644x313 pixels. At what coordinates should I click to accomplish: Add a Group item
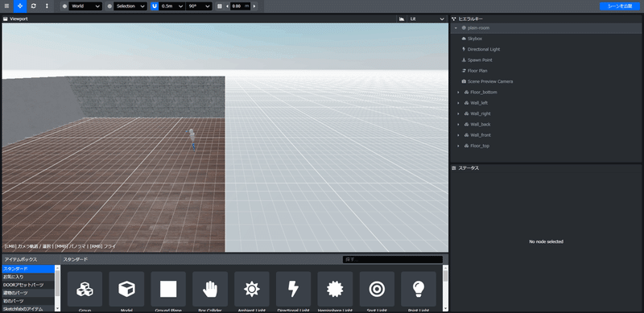point(85,289)
